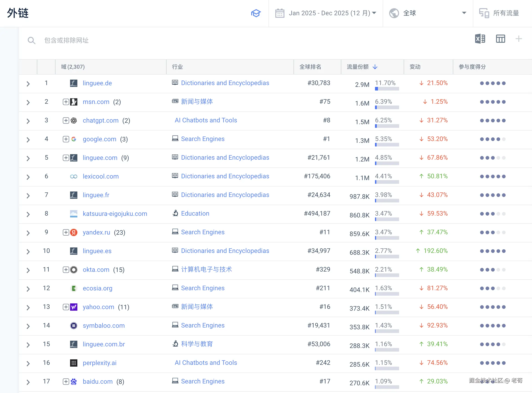Click the search magnifier icon
532x393 pixels.
click(31, 40)
